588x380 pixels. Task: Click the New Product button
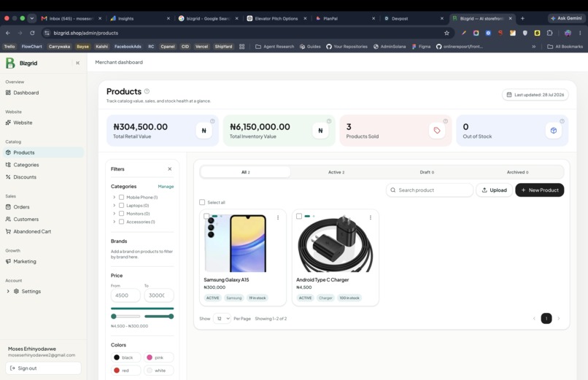[x=540, y=190]
